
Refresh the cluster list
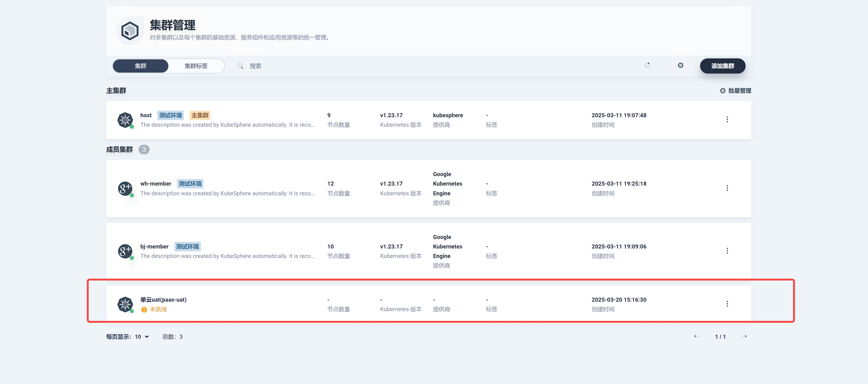[647, 66]
